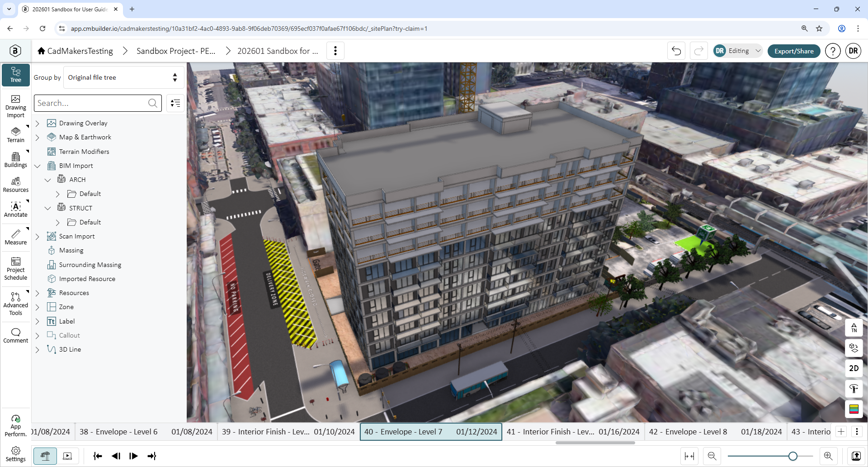868x467 pixels.
Task: Switch to the first-person walk view
Action: pos(854,389)
